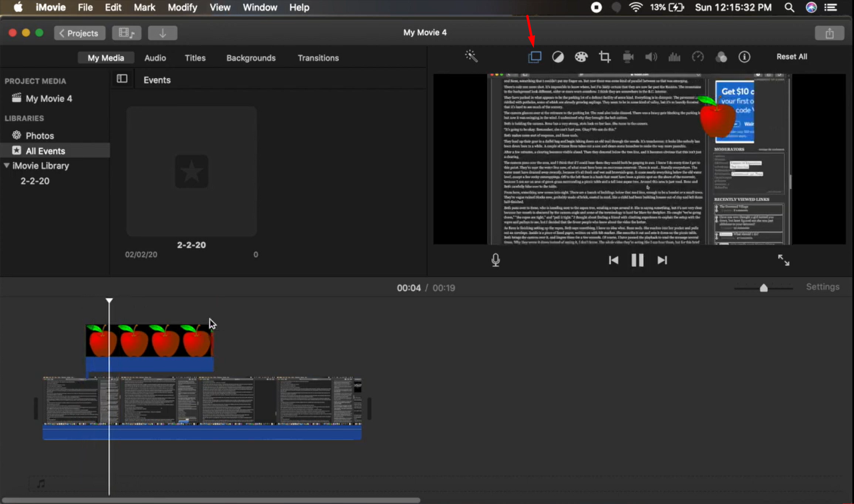Pause the playback

point(637,260)
